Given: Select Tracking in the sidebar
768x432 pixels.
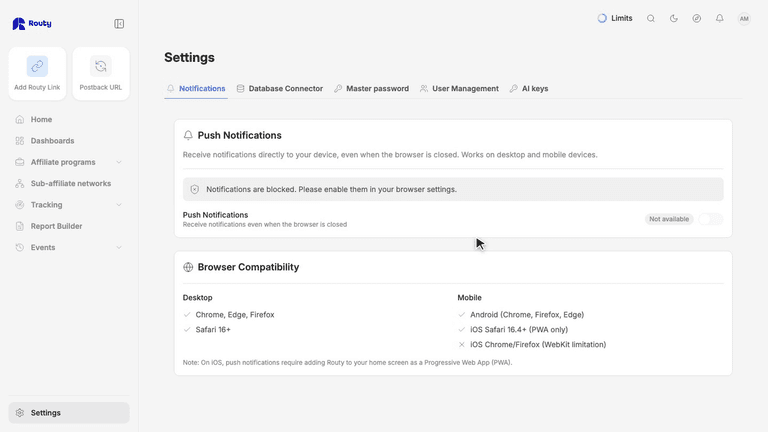Looking at the screenshot, I should (47, 205).
